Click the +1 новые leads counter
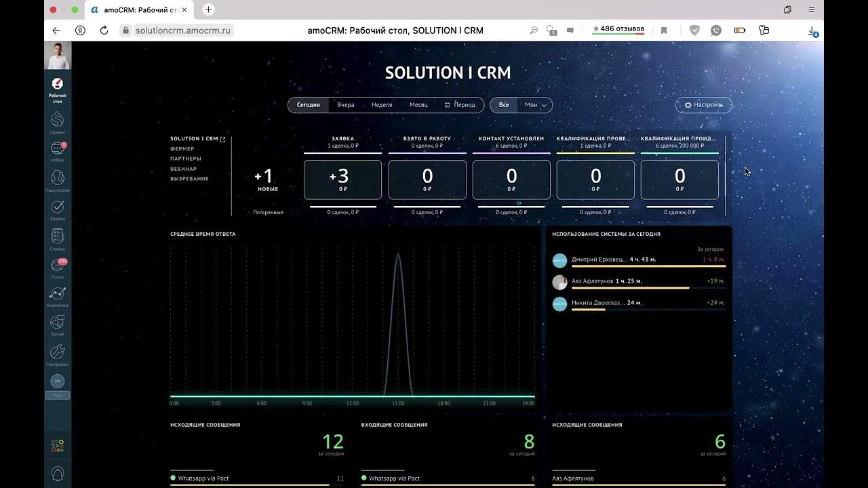The width and height of the screenshot is (868, 488). coord(267,180)
